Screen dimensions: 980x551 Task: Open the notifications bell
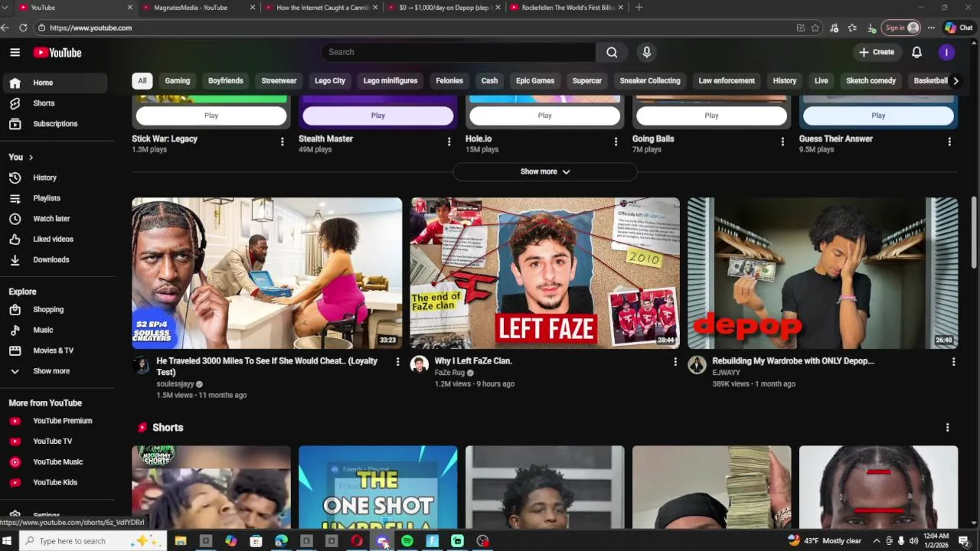tap(916, 52)
